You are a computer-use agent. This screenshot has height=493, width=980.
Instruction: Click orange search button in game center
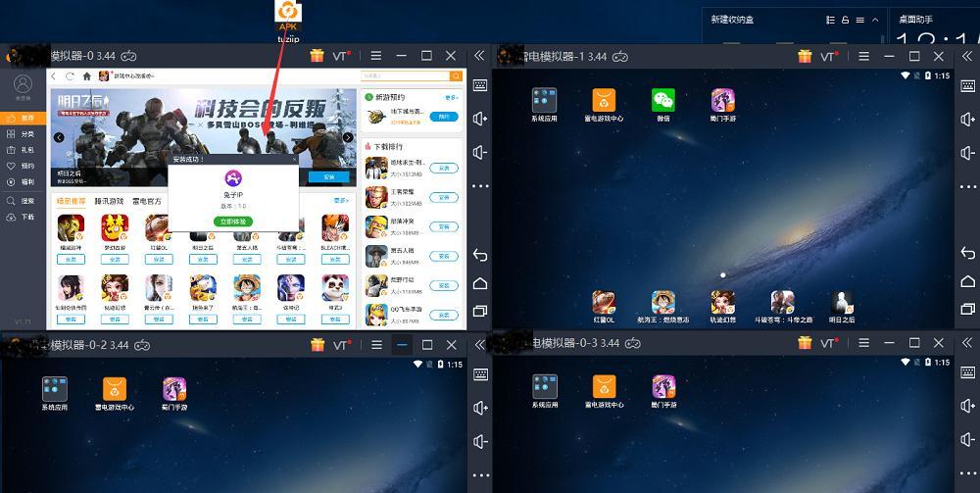coord(457,76)
